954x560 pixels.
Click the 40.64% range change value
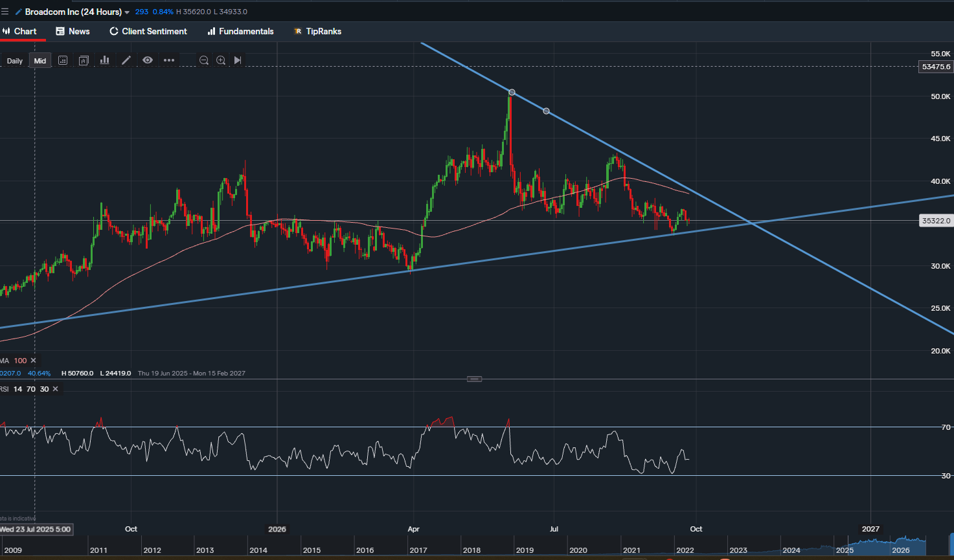coord(39,374)
